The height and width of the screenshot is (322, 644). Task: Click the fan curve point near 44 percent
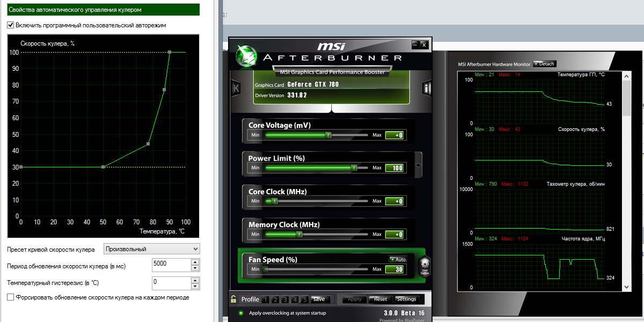pyautogui.click(x=148, y=144)
